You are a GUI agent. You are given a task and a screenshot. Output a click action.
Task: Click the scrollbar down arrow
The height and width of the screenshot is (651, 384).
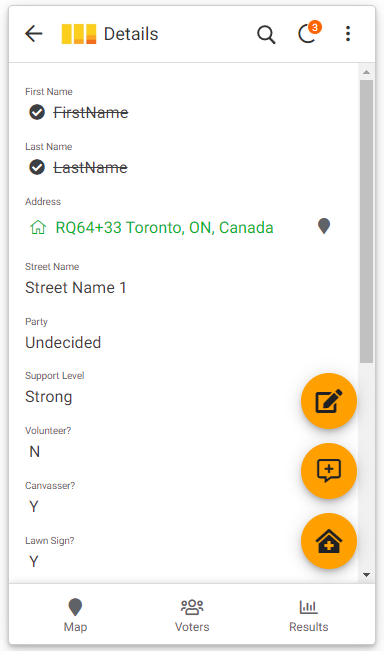click(366, 575)
